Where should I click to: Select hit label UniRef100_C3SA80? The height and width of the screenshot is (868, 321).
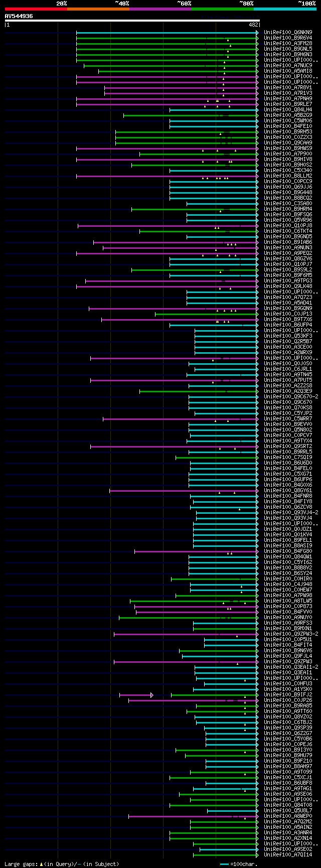pyautogui.click(x=288, y=203)
